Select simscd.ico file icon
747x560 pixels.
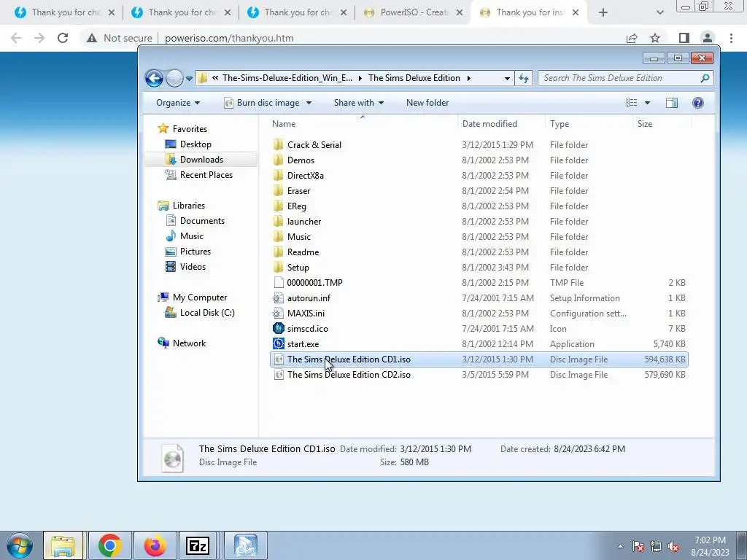click(279, 329)
